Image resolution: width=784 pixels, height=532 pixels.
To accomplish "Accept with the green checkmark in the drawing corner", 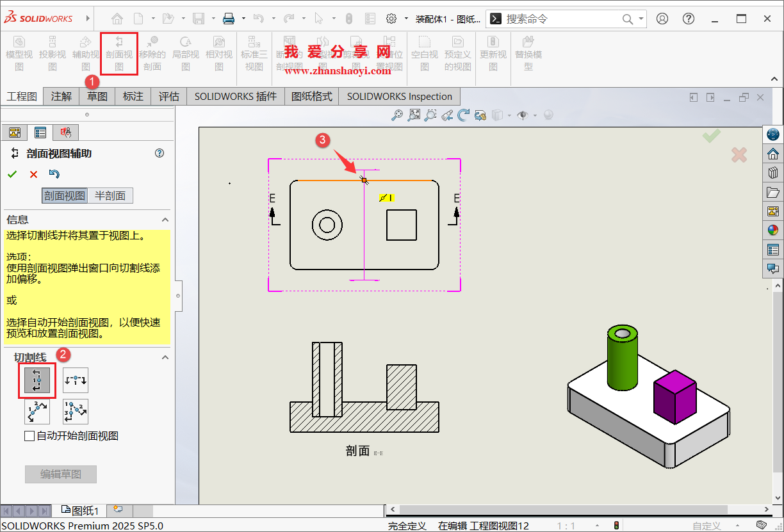I will pos(711,135).
